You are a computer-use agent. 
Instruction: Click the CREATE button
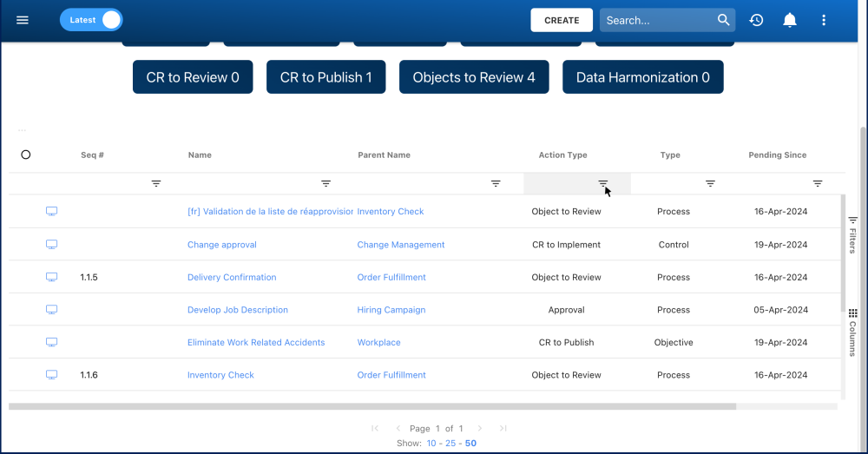point(562,20)
